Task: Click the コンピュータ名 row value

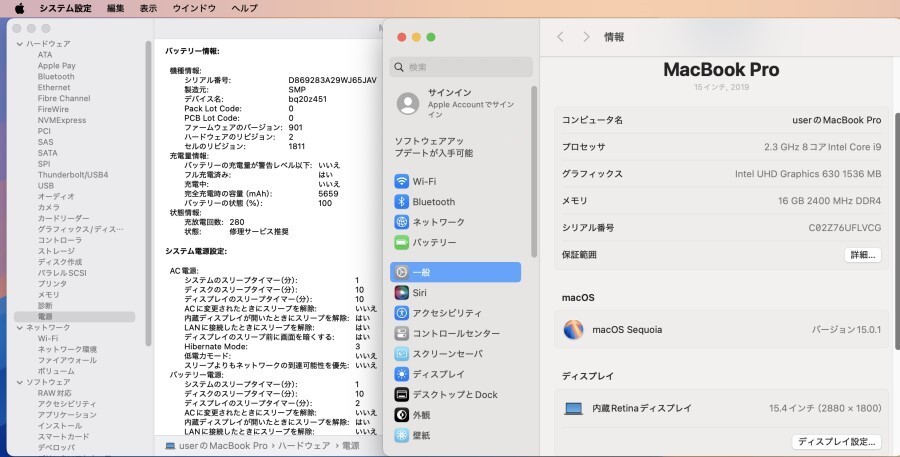Action: pyautogui.click(x=836, y=120)
